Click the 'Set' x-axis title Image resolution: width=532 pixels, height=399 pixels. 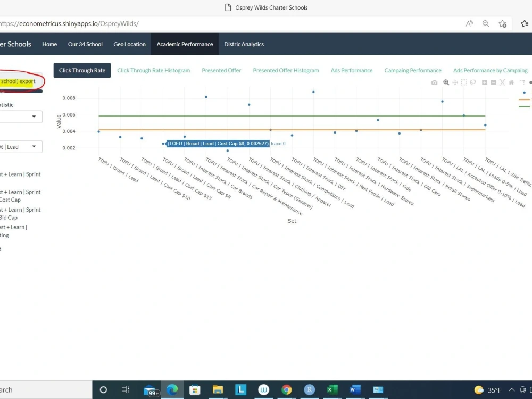coord(292,221)
